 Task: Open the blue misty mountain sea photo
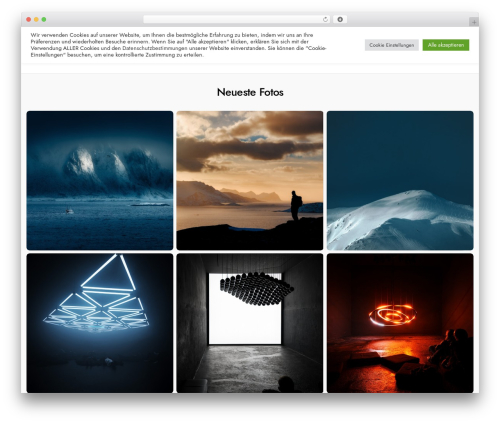coord(100,180)
